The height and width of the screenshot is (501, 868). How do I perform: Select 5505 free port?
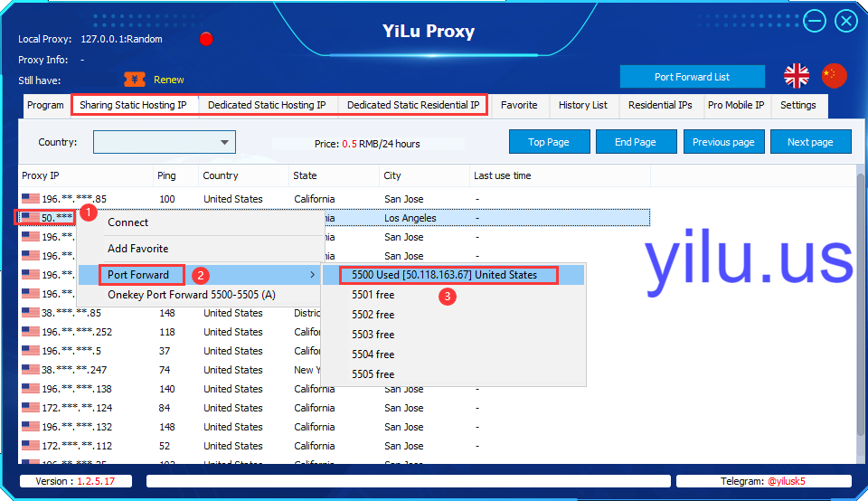point(373,374)
